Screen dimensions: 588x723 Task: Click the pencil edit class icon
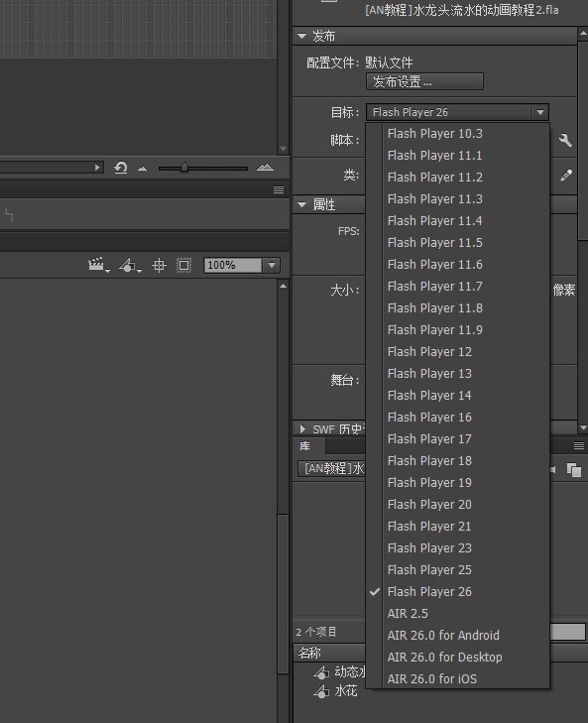coord(566,176)
